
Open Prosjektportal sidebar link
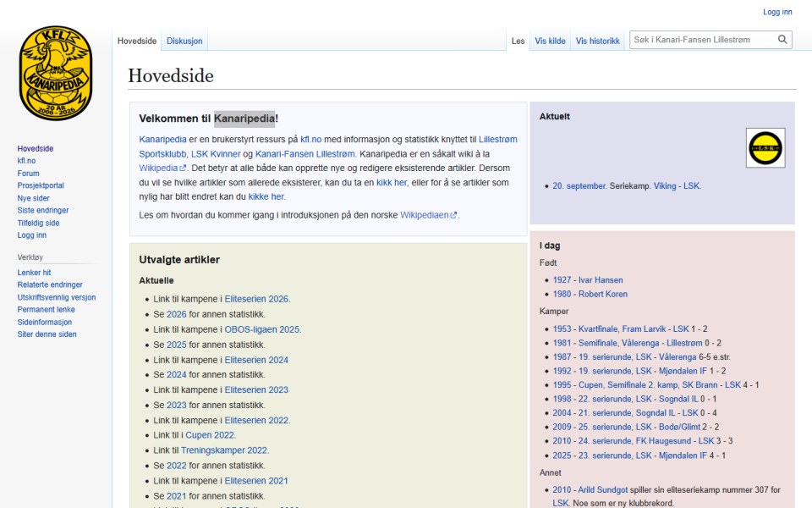tap(41, 185)
